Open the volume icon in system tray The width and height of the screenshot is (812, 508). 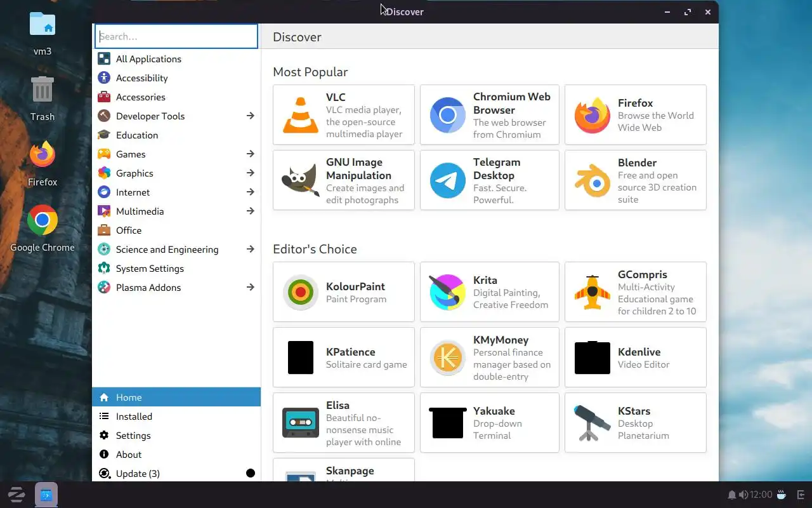coord(743,495)
